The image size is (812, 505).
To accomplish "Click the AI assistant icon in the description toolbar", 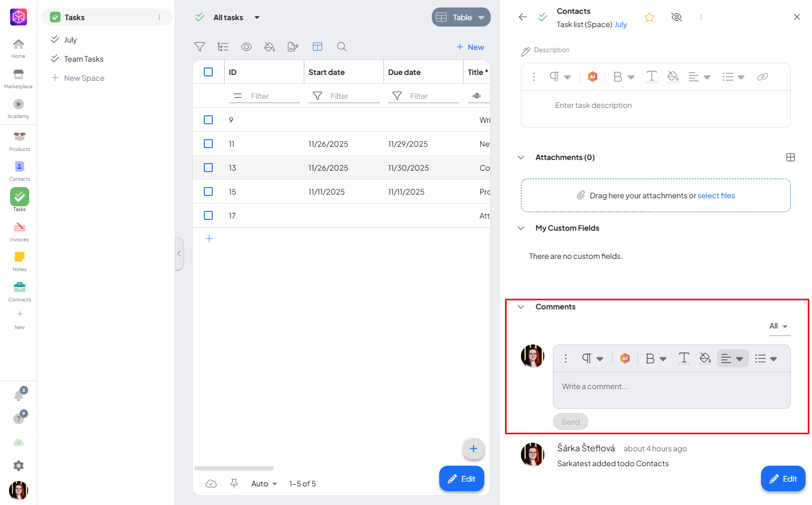I will 593,77.
